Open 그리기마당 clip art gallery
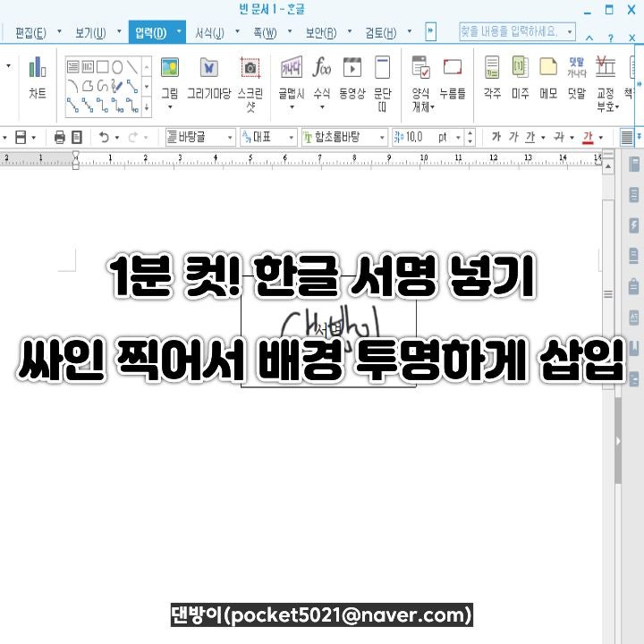Viewport: 644px width, 644px height. coord(208,78)
